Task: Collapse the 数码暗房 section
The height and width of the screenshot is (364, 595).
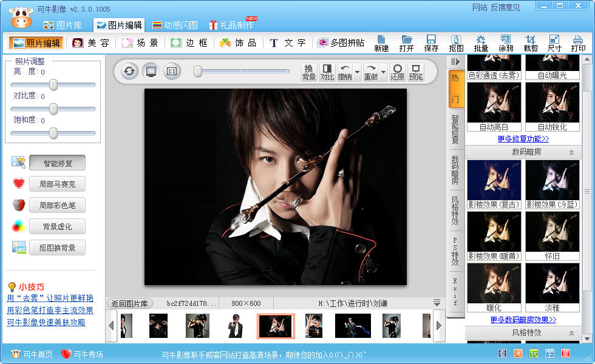Action: [571, 153]
